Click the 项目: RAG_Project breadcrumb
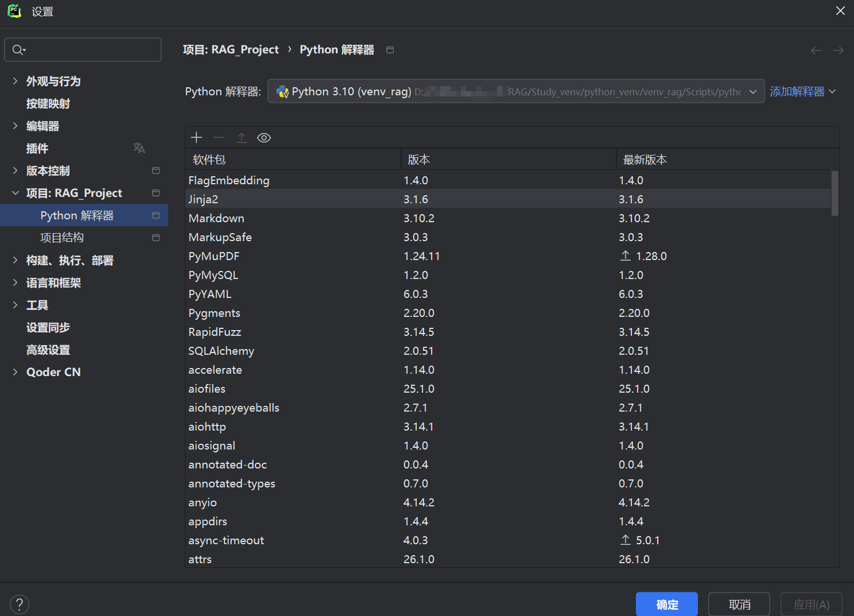This screenshot has height=616, width=854. tap(231, 50)
